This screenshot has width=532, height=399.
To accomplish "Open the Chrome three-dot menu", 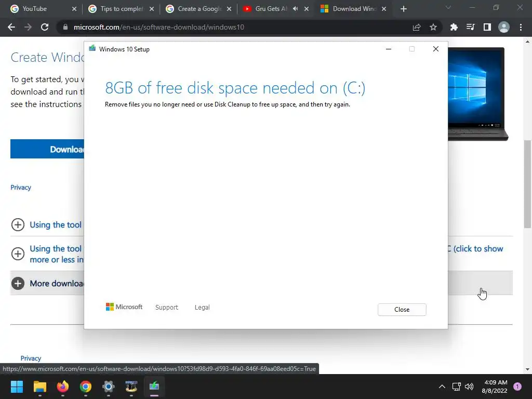I will [521, 27].
